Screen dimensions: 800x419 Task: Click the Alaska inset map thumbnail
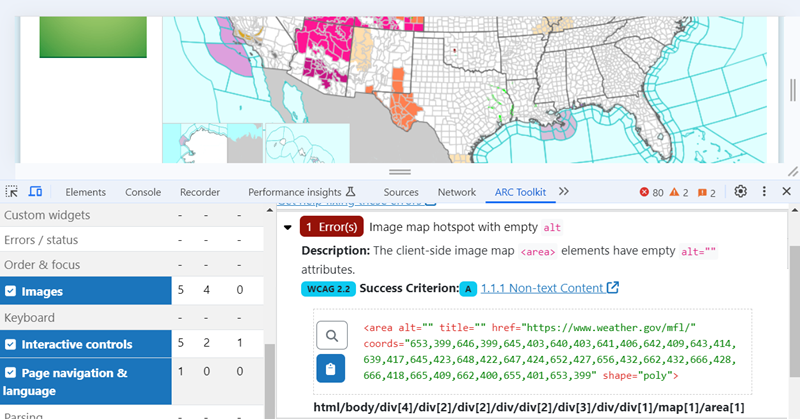click(213, 143)
